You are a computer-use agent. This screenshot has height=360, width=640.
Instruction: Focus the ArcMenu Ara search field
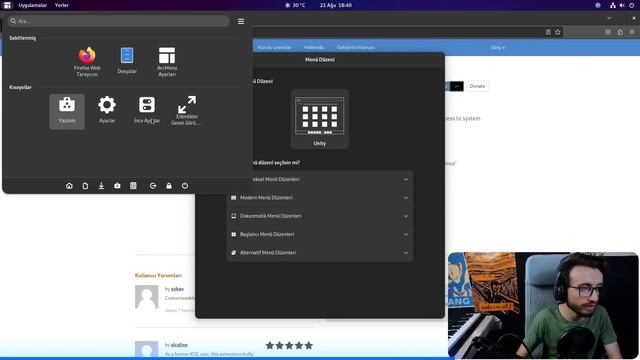pos(118,21)
